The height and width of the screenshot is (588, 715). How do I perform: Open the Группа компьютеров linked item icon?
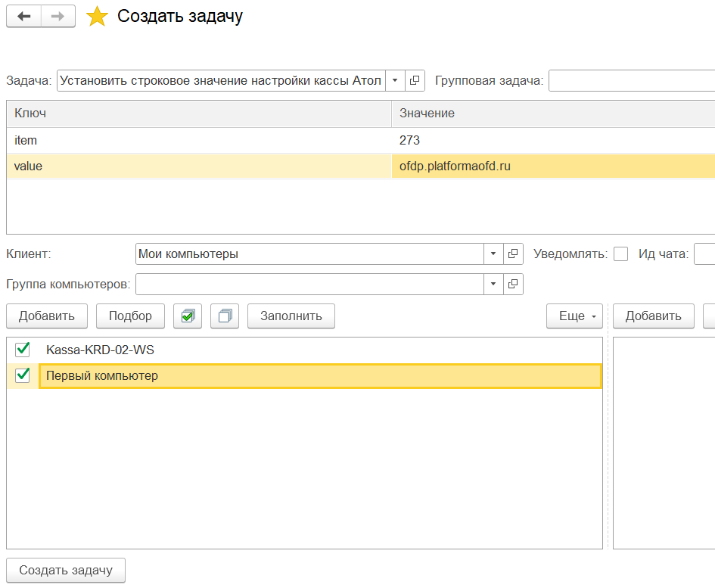513,285
